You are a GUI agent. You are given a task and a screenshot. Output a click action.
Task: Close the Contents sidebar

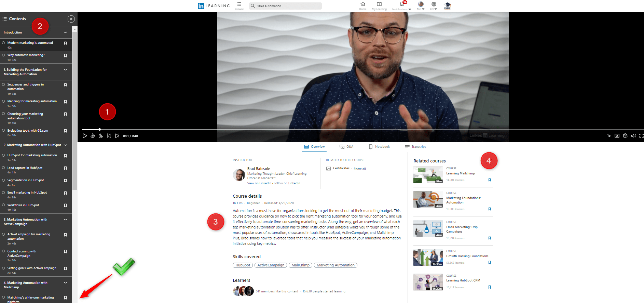71,19
